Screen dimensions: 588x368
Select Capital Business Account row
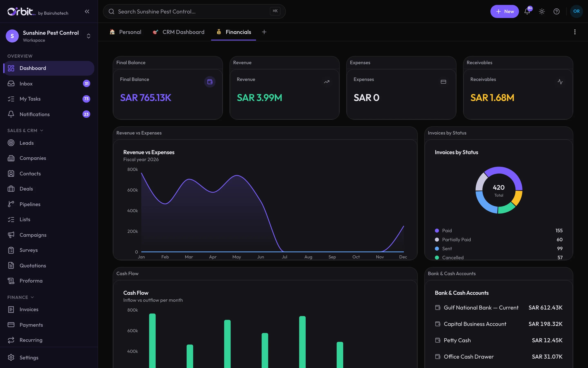(x=499, y=324)
